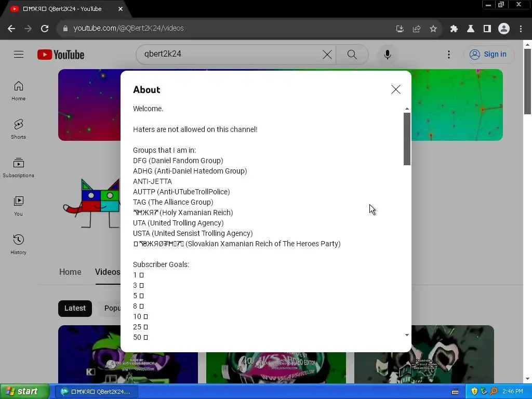Toggle the Chrome side panel icon

487,29
